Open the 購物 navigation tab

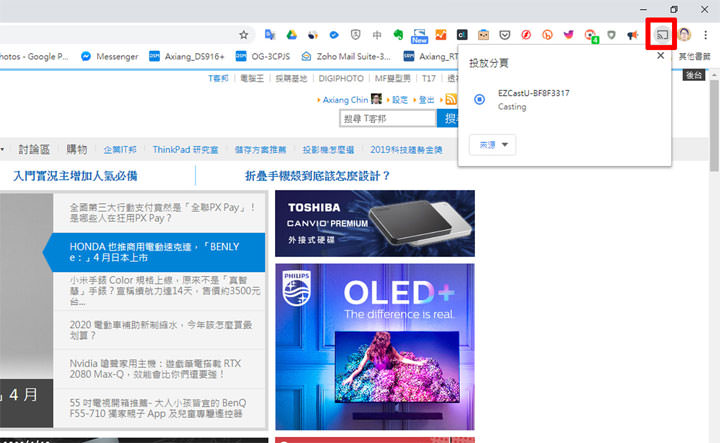pos(76,149)
